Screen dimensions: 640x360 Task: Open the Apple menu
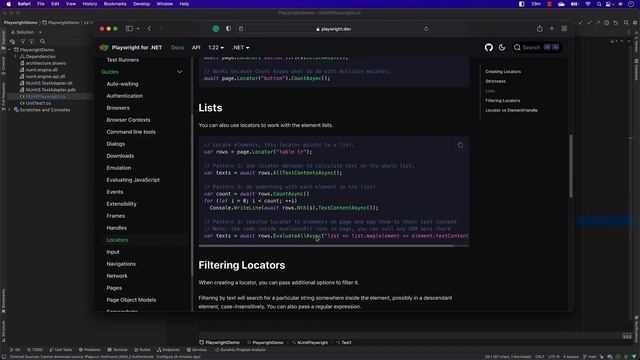9,4
